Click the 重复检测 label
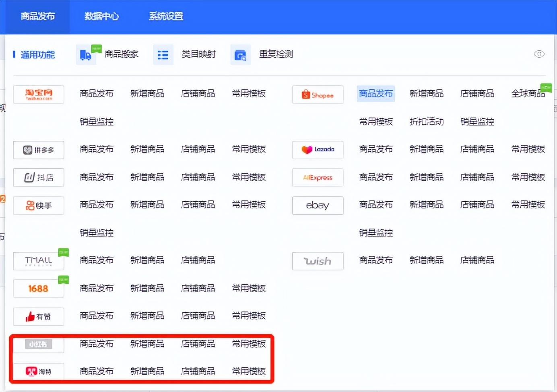This screenshot has height=392, width=557. pyautogui.click(x=276, y=54)
